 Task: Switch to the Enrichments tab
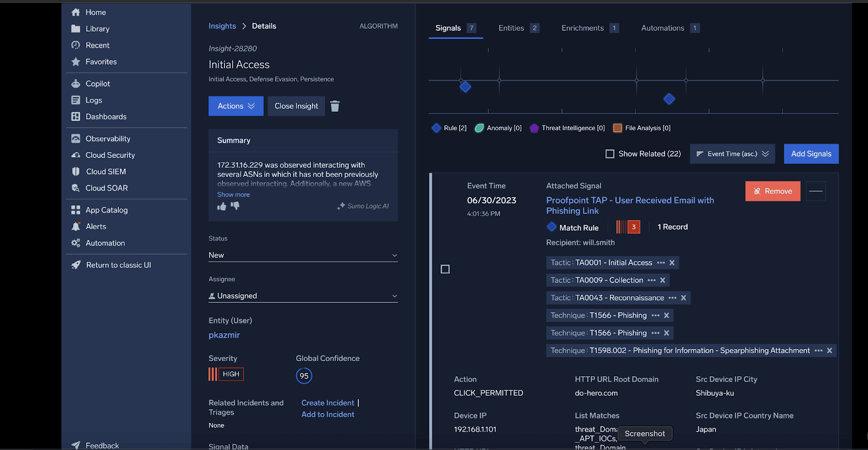click(x=582, y=28)
